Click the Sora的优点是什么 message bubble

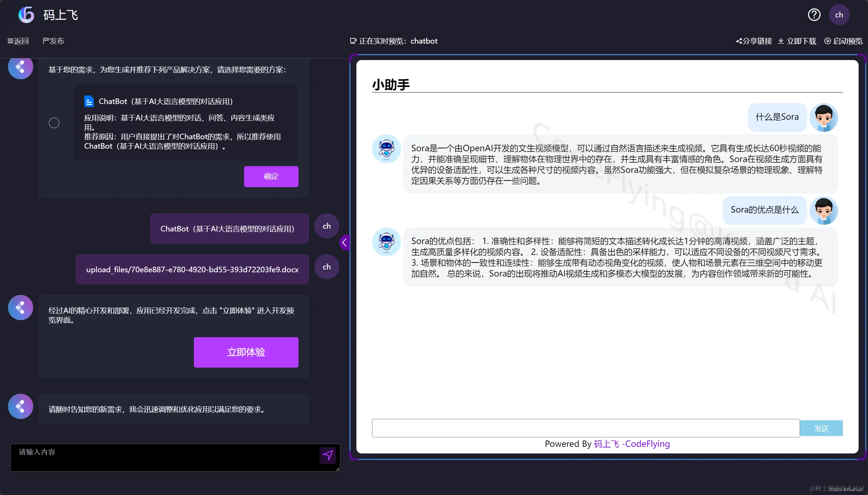point(764,210)
